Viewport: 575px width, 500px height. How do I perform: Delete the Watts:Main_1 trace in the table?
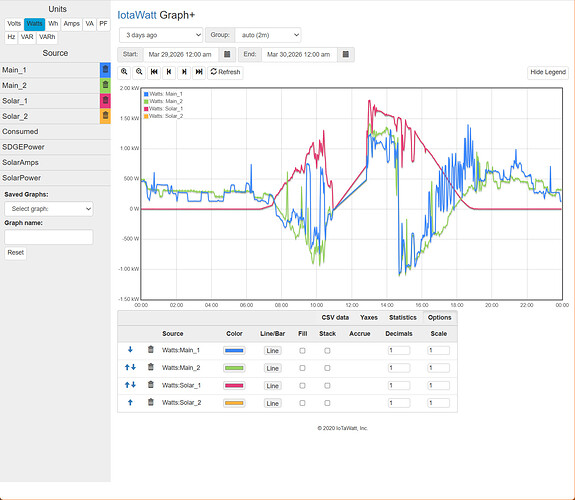151,350
